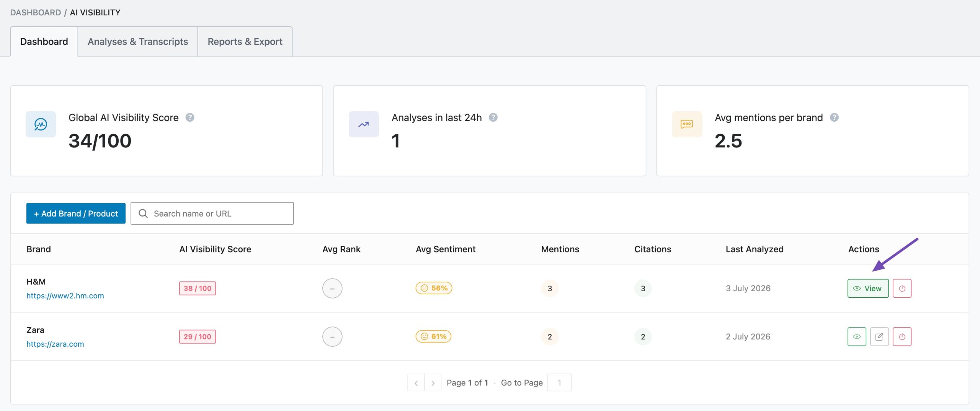
Task: Open help tooltip for Avg mentions per brand
Action: [834, 117]
